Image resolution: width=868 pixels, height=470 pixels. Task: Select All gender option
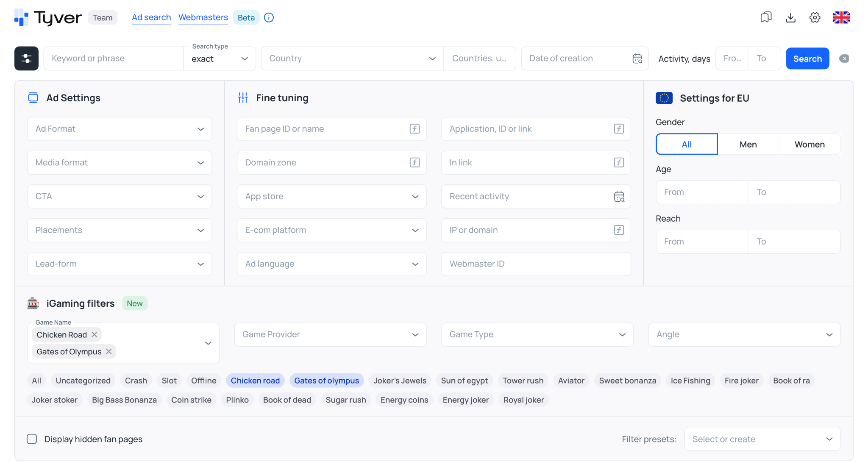(687, 145)
